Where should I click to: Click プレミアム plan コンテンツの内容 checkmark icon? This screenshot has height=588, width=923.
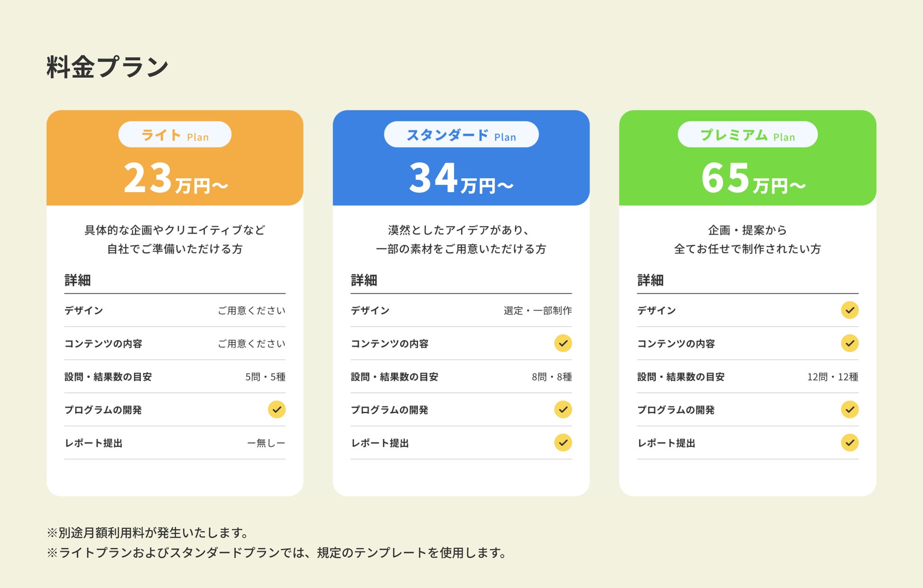tap(850, 343)
